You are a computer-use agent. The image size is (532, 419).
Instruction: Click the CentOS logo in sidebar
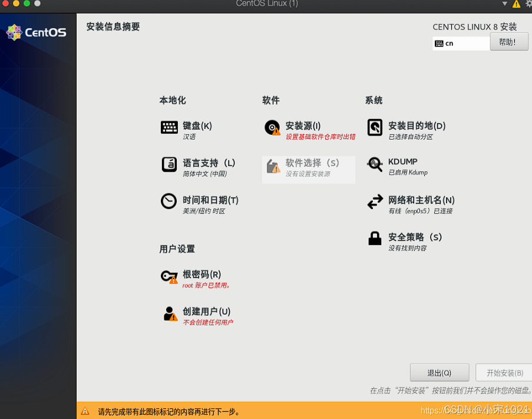37,32
